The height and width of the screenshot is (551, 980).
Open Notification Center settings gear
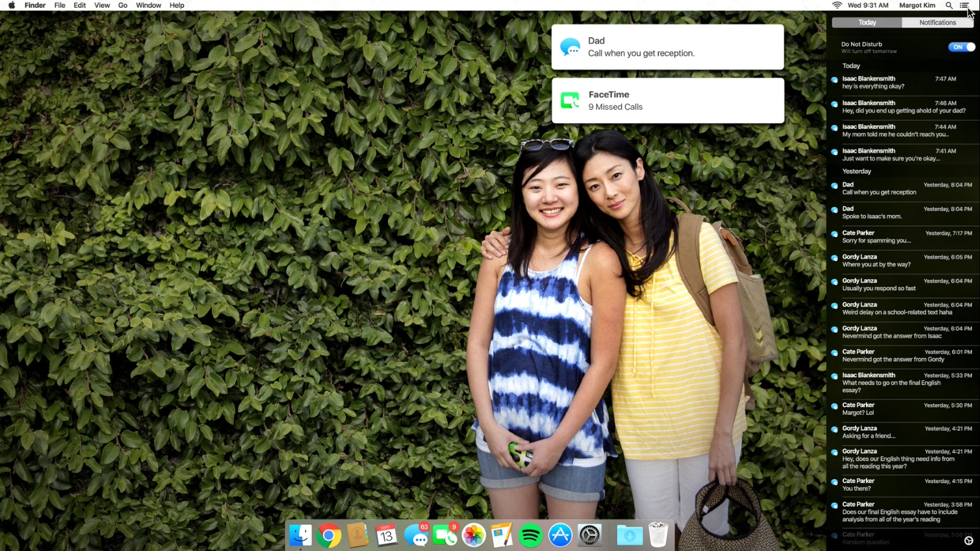[x=968, y=541]
